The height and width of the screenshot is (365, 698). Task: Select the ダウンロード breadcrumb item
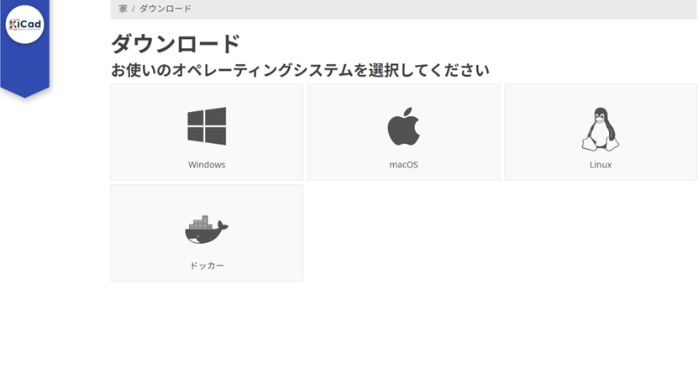165,8
